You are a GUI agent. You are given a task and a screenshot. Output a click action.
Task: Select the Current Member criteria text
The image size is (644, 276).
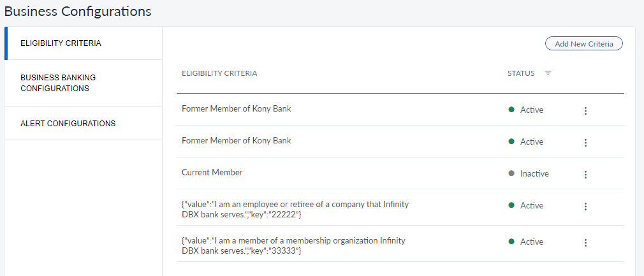pos(212,172)
